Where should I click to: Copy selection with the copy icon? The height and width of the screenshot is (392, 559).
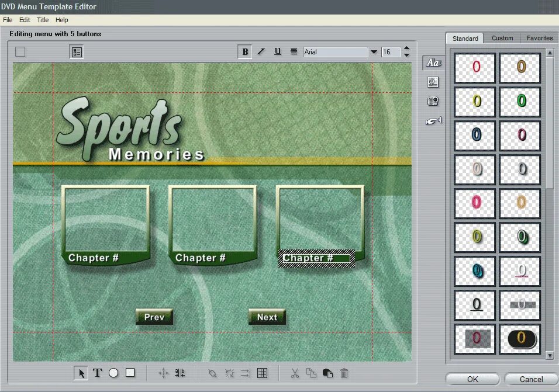pyautogui.click(x=311, y=373)
